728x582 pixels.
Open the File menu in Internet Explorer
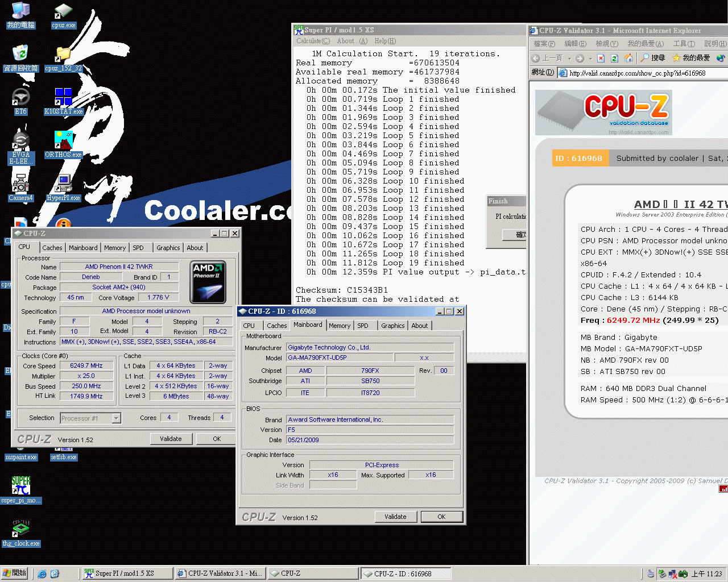pos(544,43)
